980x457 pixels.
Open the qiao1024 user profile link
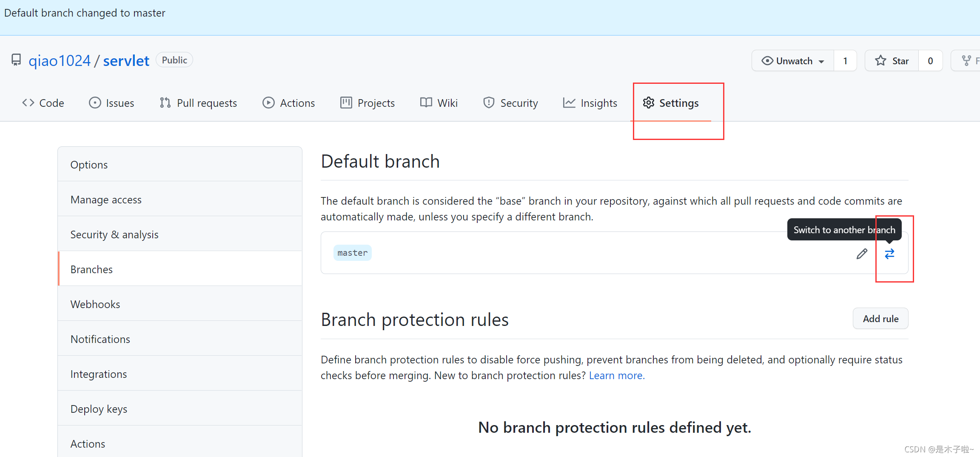tap(60, 60)
